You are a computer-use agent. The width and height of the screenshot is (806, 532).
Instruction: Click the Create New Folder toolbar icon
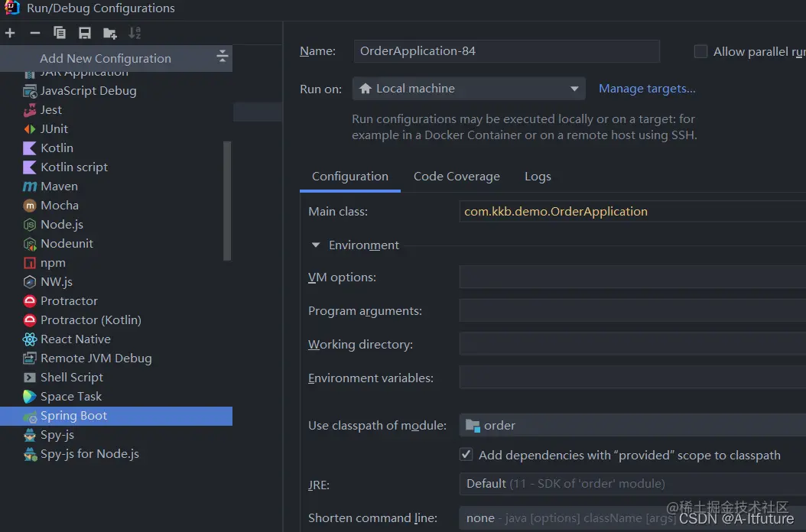point(110,34)
